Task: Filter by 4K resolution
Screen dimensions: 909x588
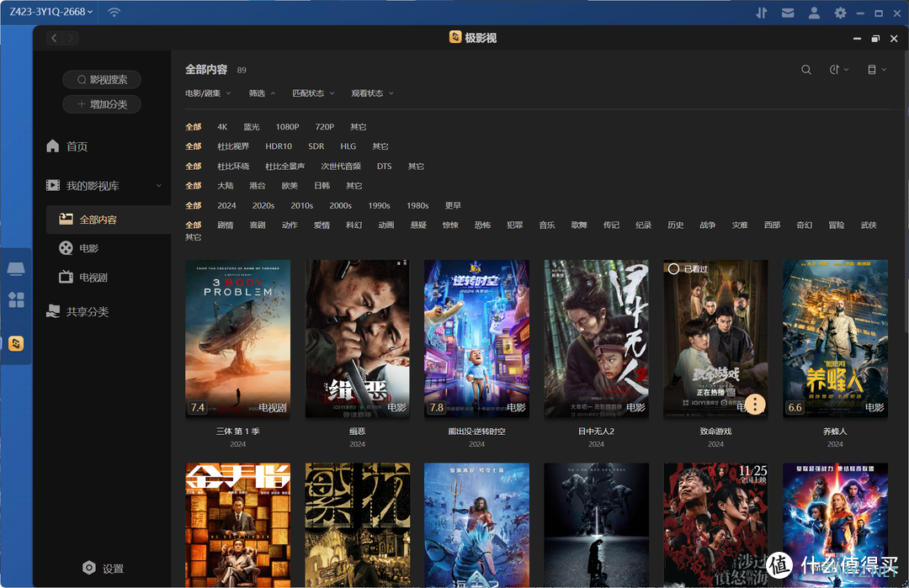Action: (x=222, y=127)
